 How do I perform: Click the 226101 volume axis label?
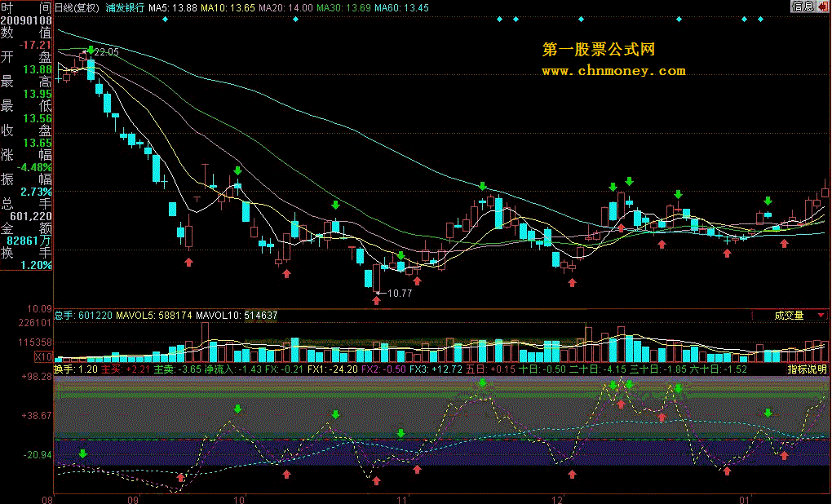point(35,323)
